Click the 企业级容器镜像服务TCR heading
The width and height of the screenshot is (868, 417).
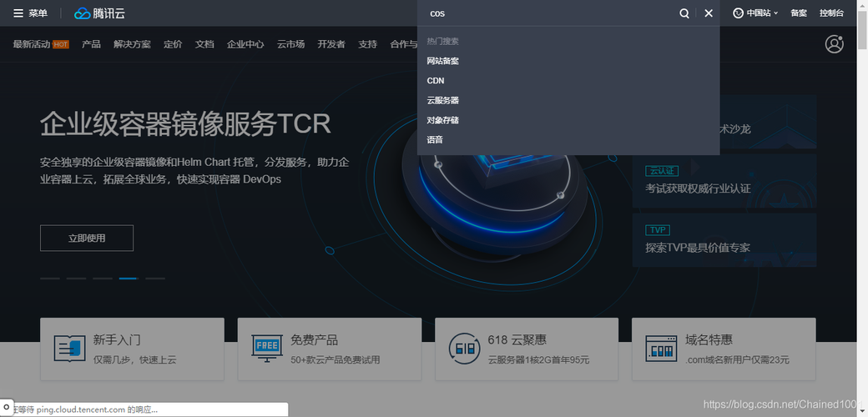click(185, 124)
